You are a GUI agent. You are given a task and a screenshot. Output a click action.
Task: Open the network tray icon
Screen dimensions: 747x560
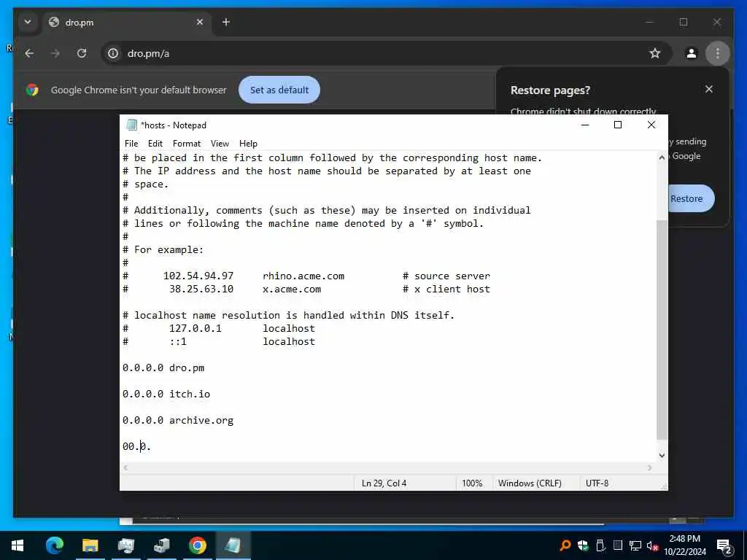[x=635, y=545]
